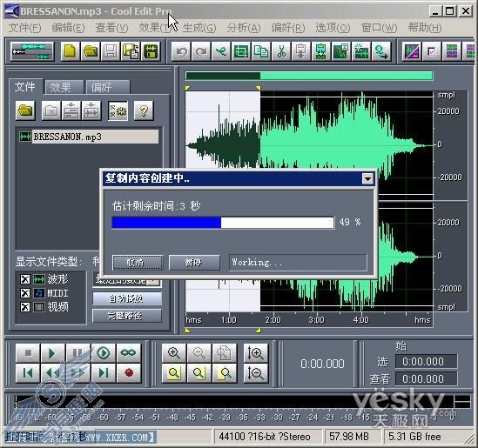Open 分析(A) menu

pyautogui.click(x=244, y=28)
